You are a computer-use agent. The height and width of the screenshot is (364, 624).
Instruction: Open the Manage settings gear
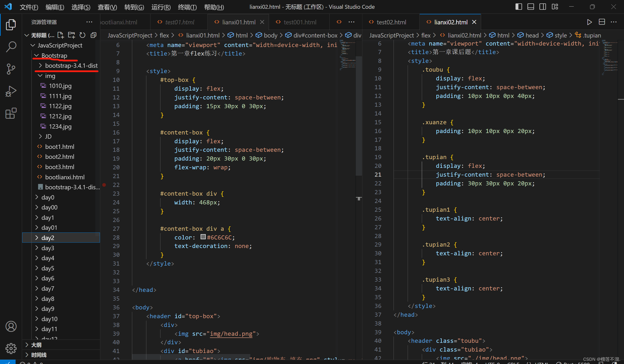click(x=11, y=348)
